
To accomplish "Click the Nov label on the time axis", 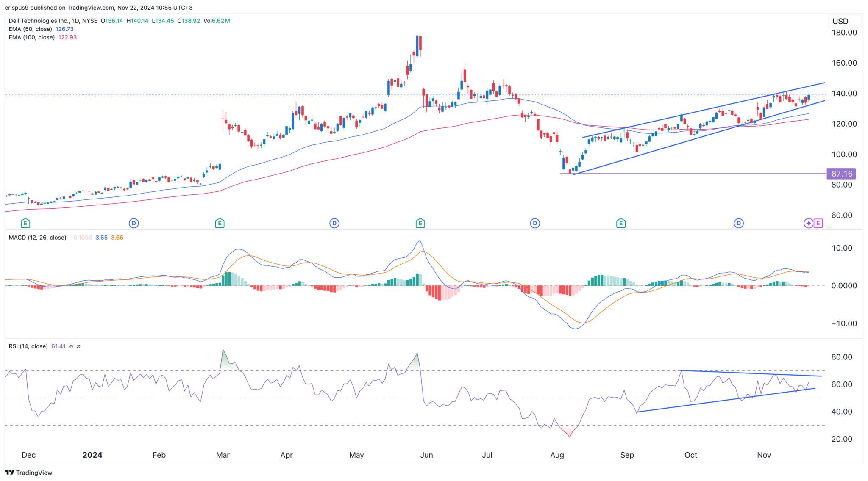I will 764,455.
